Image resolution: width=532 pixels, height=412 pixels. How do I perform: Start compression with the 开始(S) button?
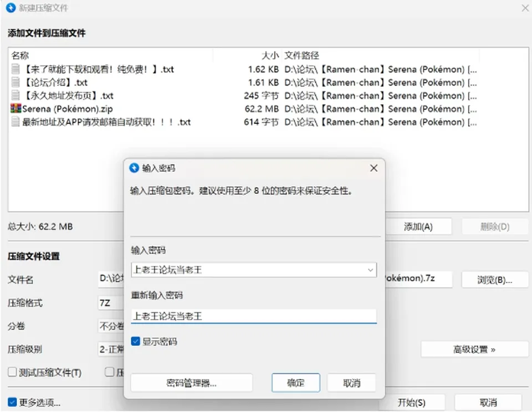point(412,403)
